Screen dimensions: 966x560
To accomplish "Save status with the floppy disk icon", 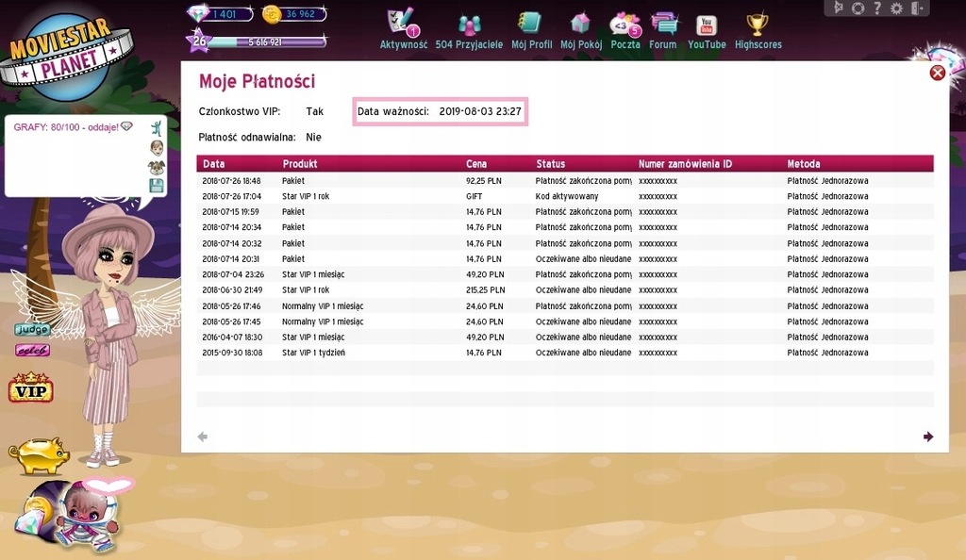I will click(157, 186).
